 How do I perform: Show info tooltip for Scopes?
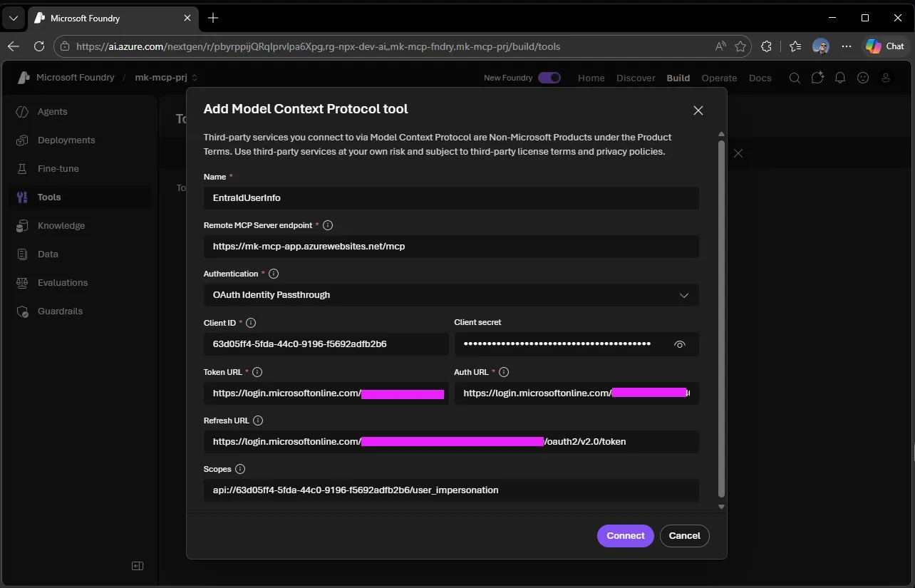239,469
